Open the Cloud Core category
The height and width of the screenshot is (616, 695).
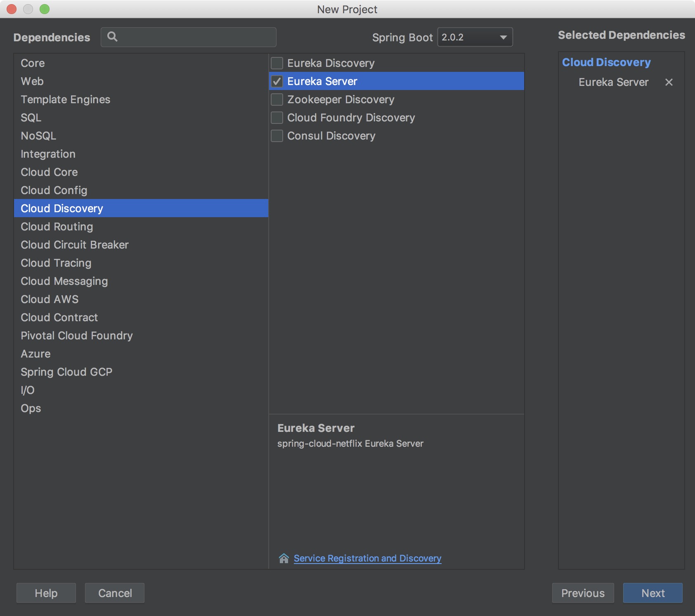click(141, 172)
